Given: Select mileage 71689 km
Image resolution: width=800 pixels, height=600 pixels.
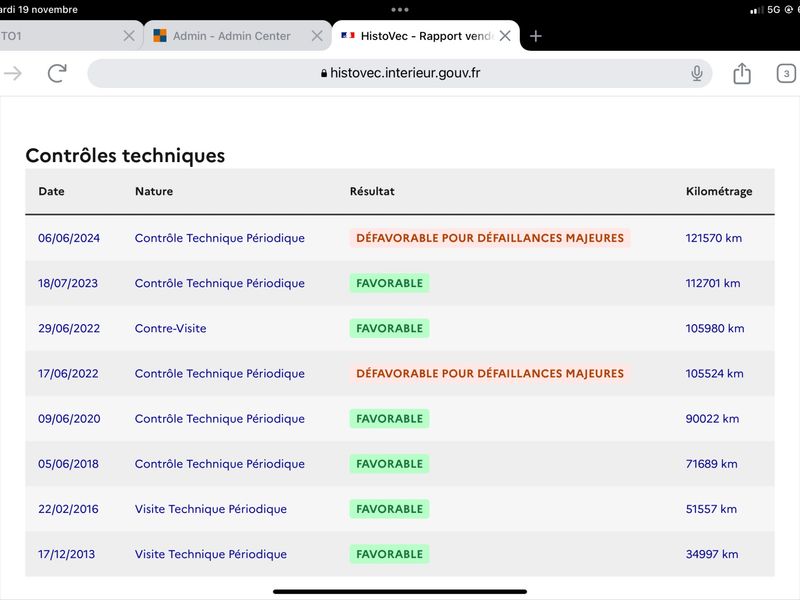Looking at the screenshot, I should (712, 464).
